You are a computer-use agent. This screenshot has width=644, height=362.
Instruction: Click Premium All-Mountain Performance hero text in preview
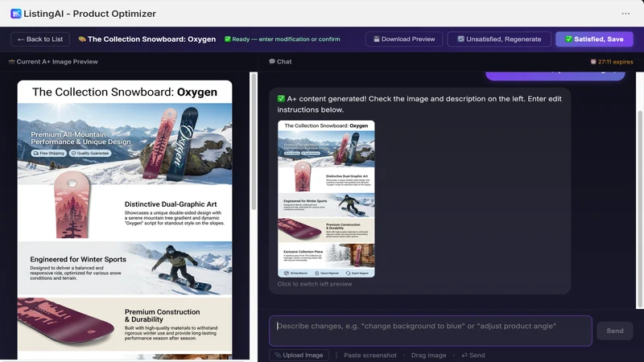[x=80, y=138]
